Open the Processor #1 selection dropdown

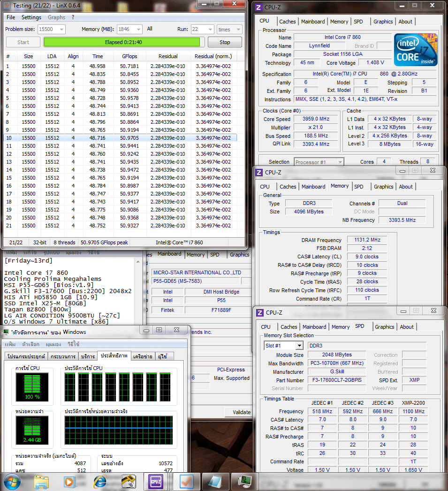click(x=340, y=162)
